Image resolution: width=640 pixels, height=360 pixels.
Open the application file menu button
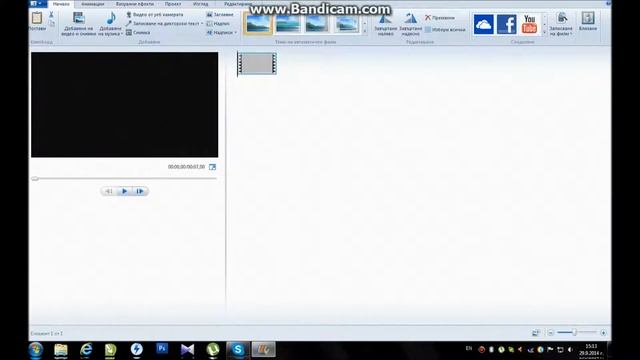pyautogui.click(x=38, y=4)
